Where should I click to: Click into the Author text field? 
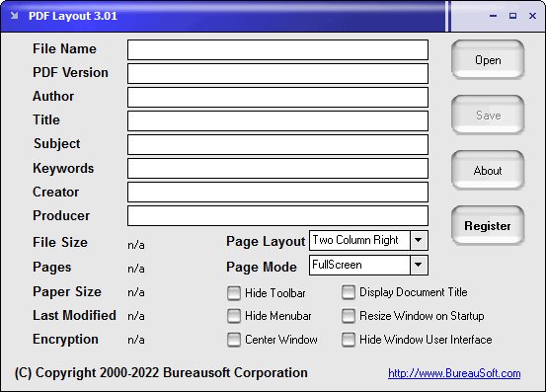pyautogui.click(x=277, y=97)
